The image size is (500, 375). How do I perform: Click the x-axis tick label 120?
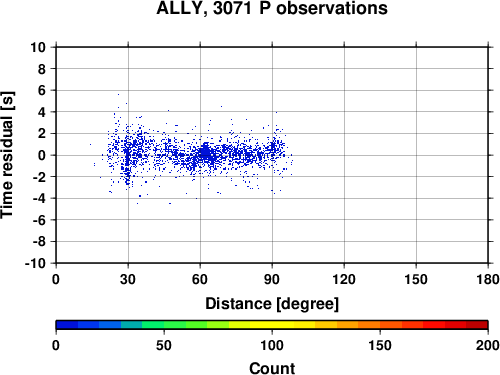click(344, 279)
